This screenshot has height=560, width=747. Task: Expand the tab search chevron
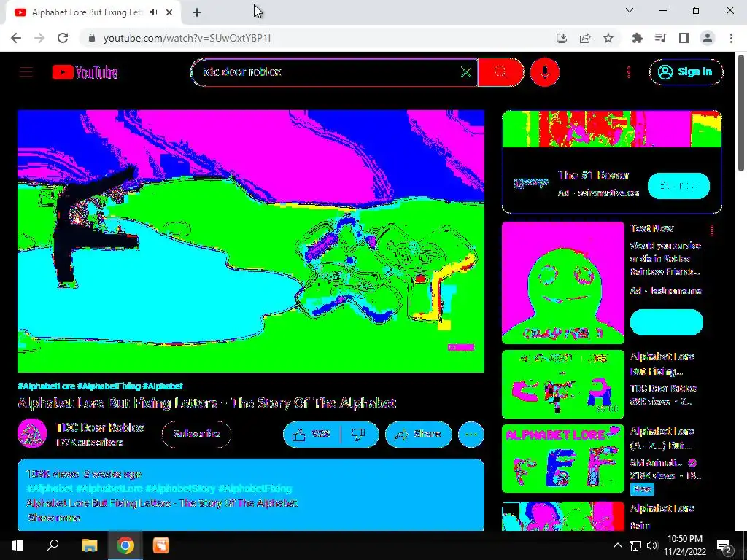[x=630, y=10]
